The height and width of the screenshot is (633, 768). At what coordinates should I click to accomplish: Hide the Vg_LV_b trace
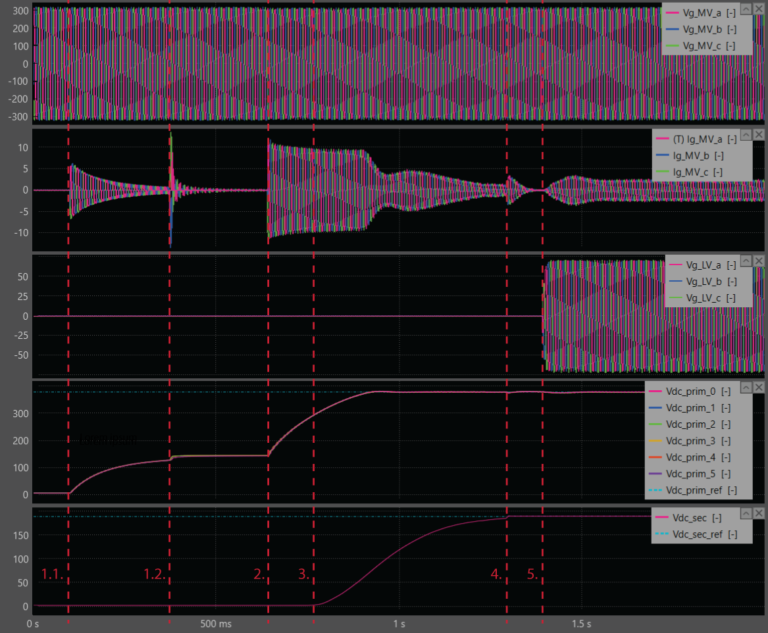click(709, 282)
